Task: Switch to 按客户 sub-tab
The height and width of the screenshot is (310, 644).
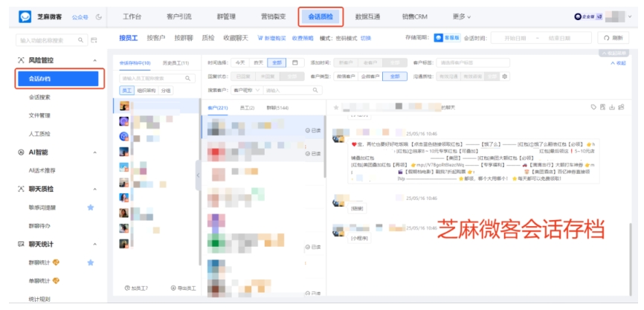Action: pos(156,38)
